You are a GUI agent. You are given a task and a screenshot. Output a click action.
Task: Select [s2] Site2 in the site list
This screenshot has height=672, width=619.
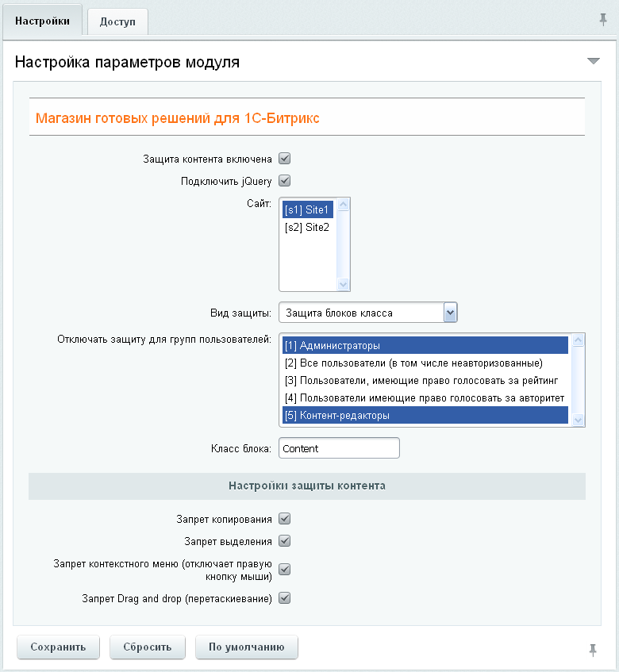[307, 227]
